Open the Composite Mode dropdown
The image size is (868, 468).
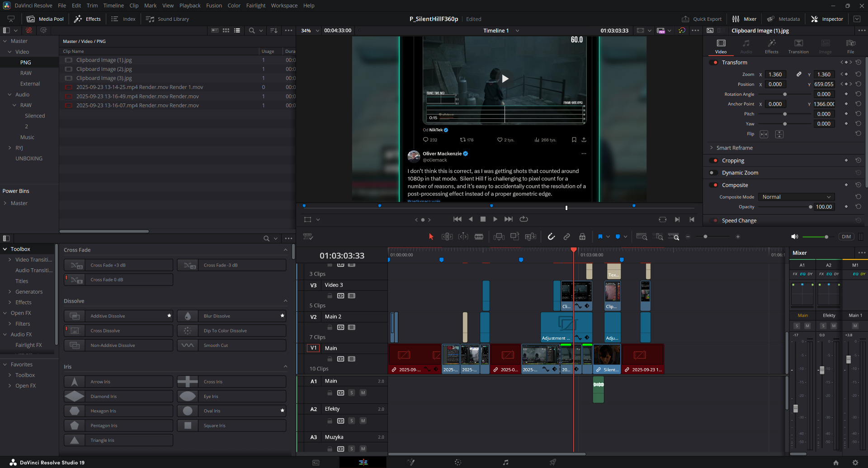(x=796, y=197)
